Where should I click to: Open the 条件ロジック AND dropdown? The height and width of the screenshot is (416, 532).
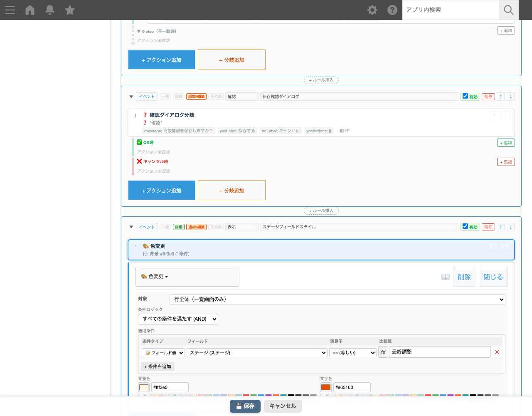click(178, 319)
